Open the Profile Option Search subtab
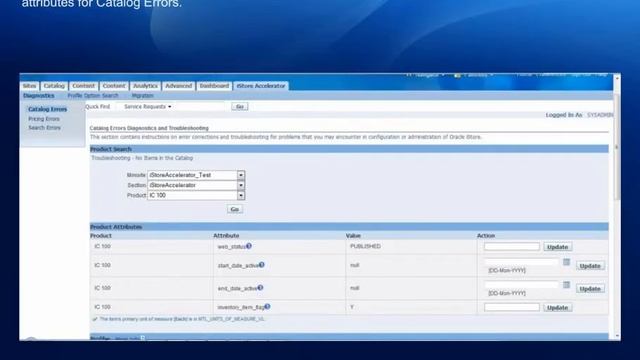640x360 pixels. coord(93,96)
